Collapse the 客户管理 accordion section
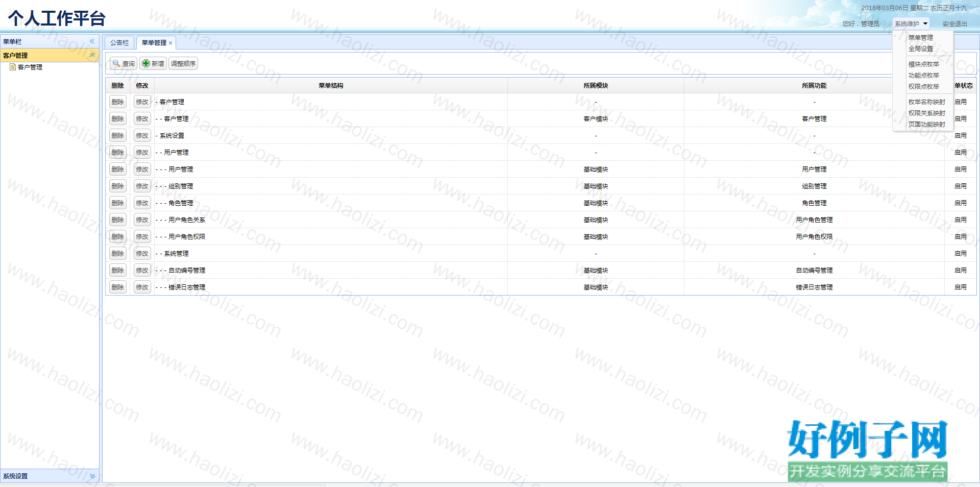 click(x=92, y=55)
